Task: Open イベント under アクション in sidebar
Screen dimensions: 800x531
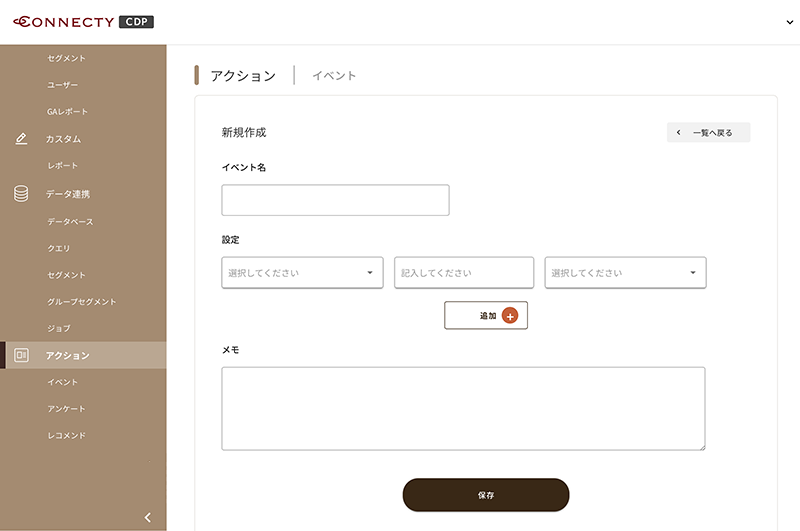Action: pos(62,382)
